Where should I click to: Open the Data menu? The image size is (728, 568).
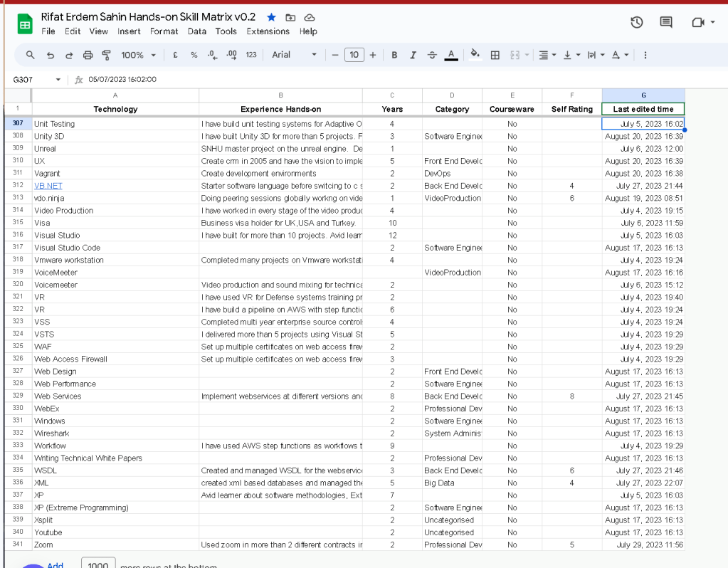pyautogui.click(x=197, y=31)
